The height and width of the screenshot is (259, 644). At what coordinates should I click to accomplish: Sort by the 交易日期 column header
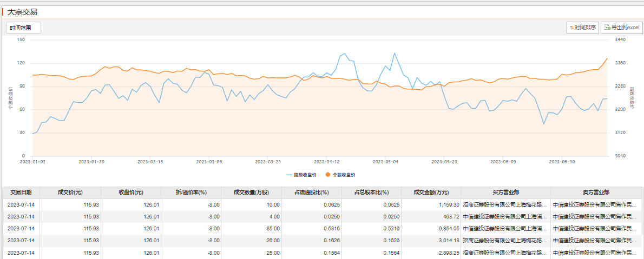click(x=21, y=192)
